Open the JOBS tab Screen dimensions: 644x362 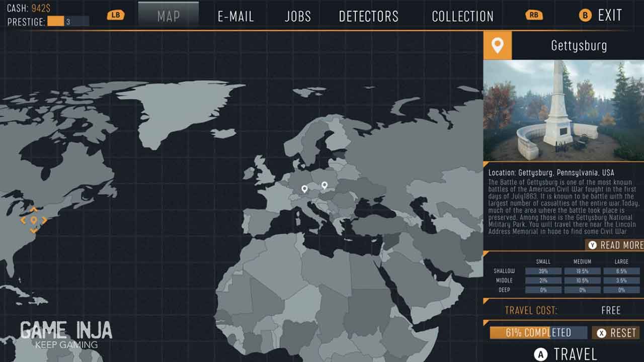click(x=297, y=16)
